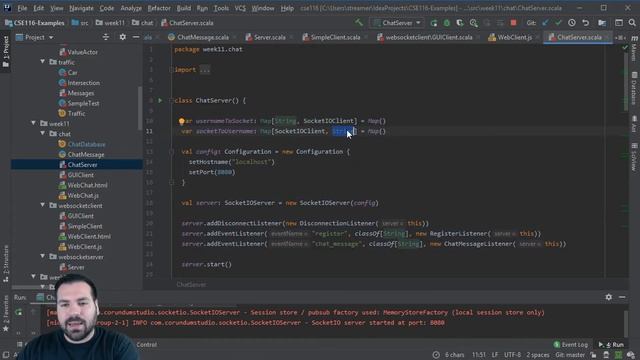Open the VCS menu
This screenshot has width=640, height=360.
(240, 8)
